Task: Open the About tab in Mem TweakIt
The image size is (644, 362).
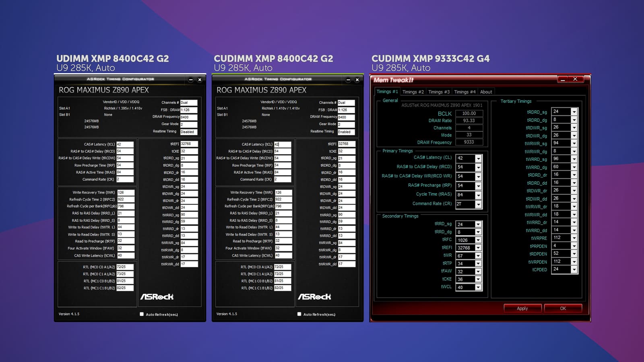Action: (x=486, y=92)
